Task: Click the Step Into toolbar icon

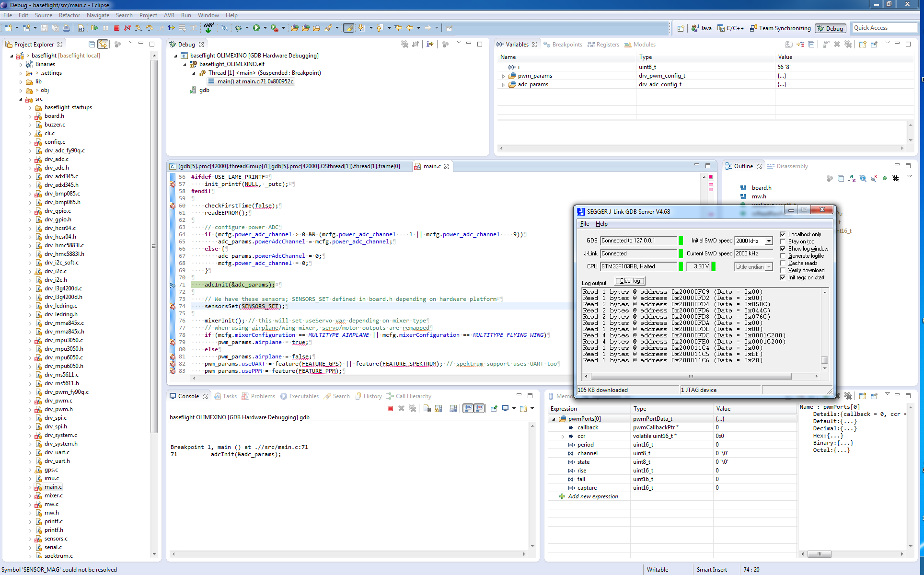Action: pos(139,28)
